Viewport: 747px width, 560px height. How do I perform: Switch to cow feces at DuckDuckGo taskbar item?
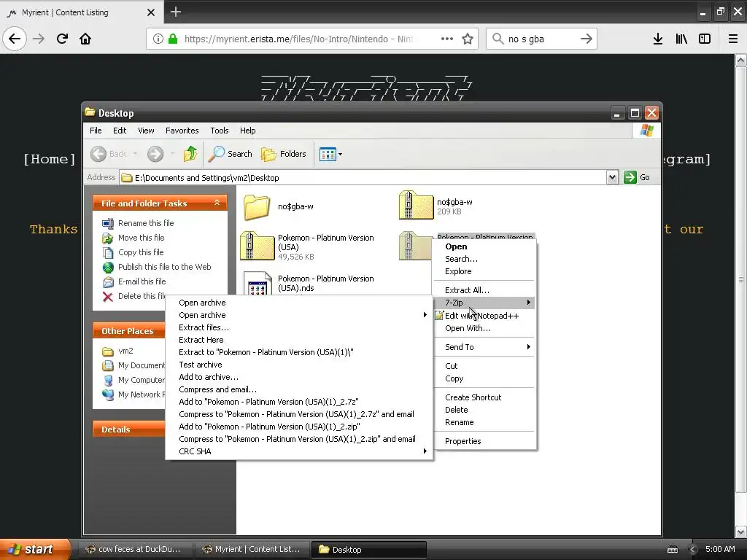tap(135, 550)
